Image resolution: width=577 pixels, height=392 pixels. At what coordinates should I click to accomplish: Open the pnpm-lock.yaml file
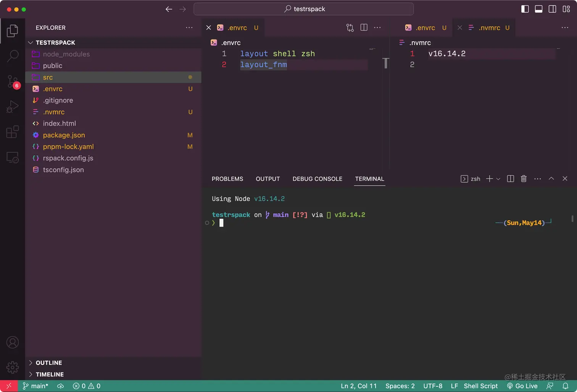click(x=113, y=147)
